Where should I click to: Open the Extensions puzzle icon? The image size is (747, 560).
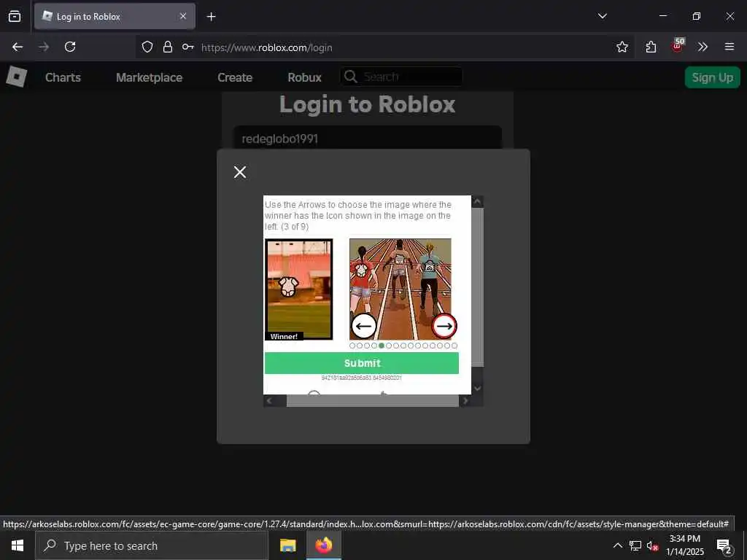pyautogui.click(x=651, y=47)
